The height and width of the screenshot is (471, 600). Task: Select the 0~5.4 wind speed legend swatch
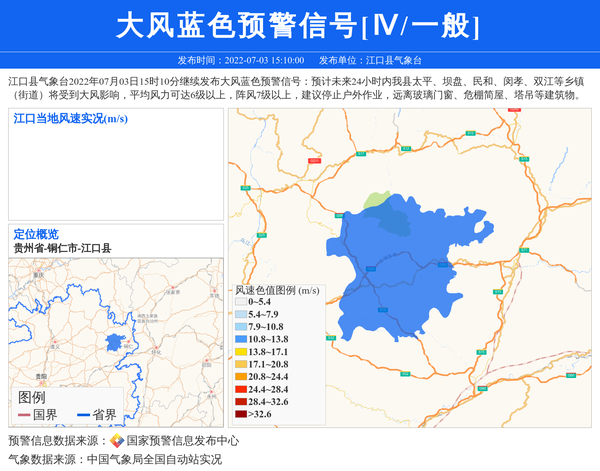tap(240, 301)
